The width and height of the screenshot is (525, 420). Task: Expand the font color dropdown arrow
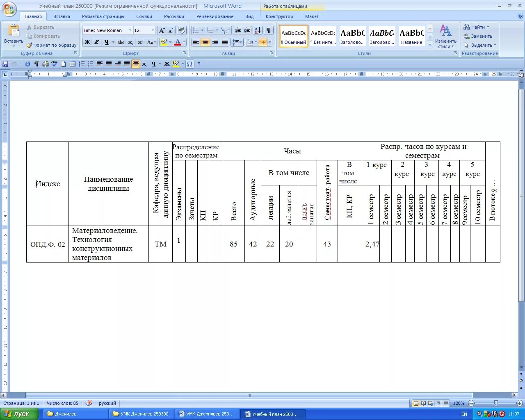184,42
